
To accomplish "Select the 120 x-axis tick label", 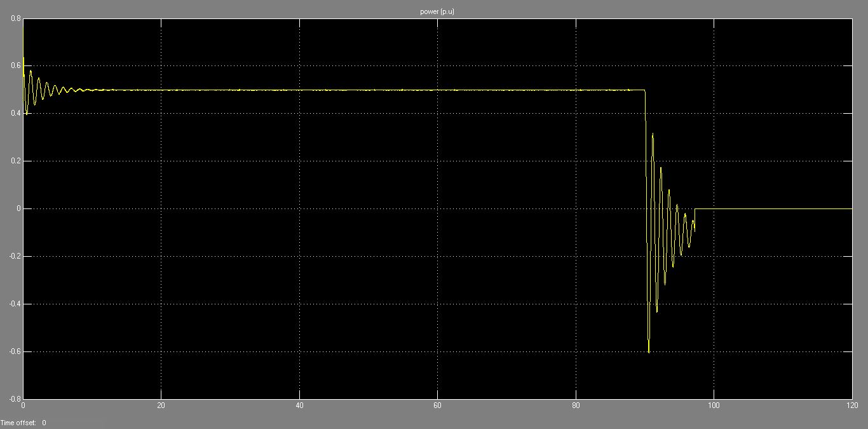I will (x=850, y=405).
